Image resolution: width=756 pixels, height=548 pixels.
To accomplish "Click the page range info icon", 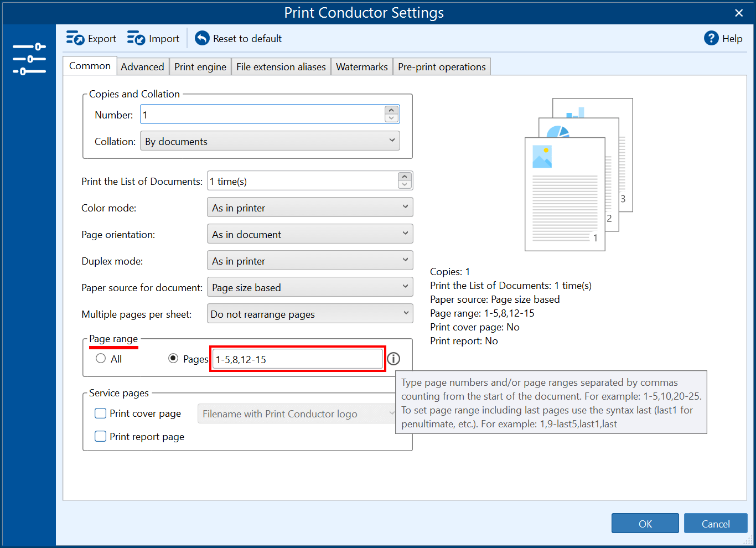I will pyautogui.click(x=393, y=359).
